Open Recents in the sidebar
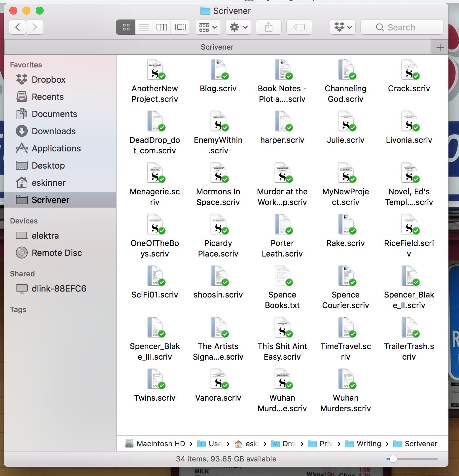Screen dimensions: 459x476 click(60, 97)
